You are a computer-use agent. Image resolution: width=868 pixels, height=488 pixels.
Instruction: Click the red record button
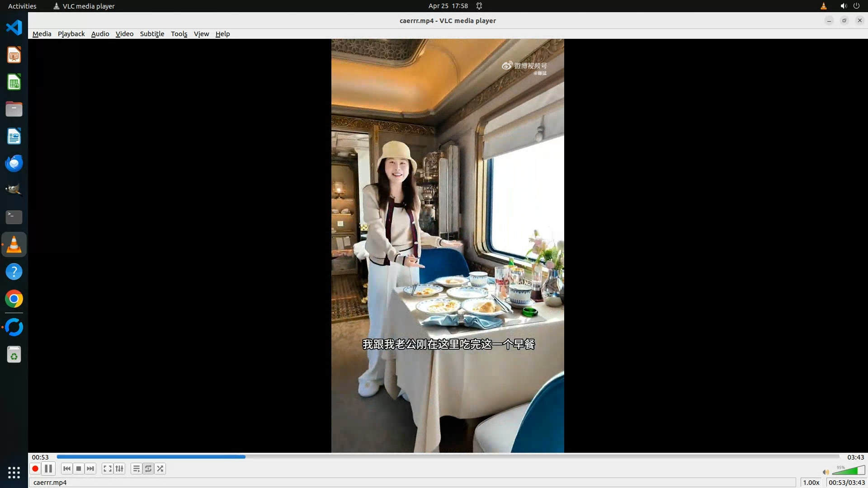point(35,469)
